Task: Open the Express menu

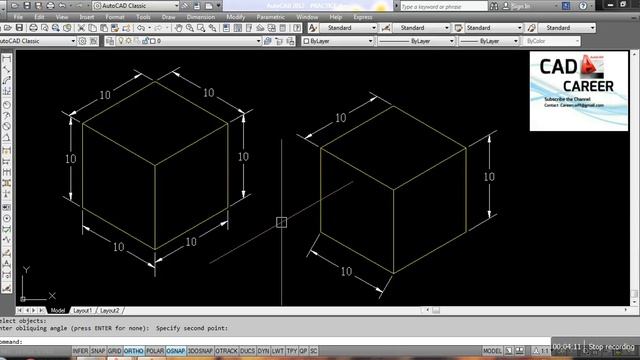Action: [362, 17]
